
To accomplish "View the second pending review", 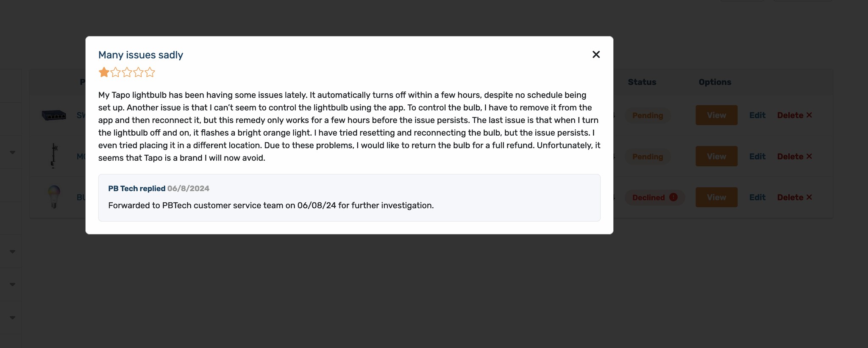I will [716, 156].
